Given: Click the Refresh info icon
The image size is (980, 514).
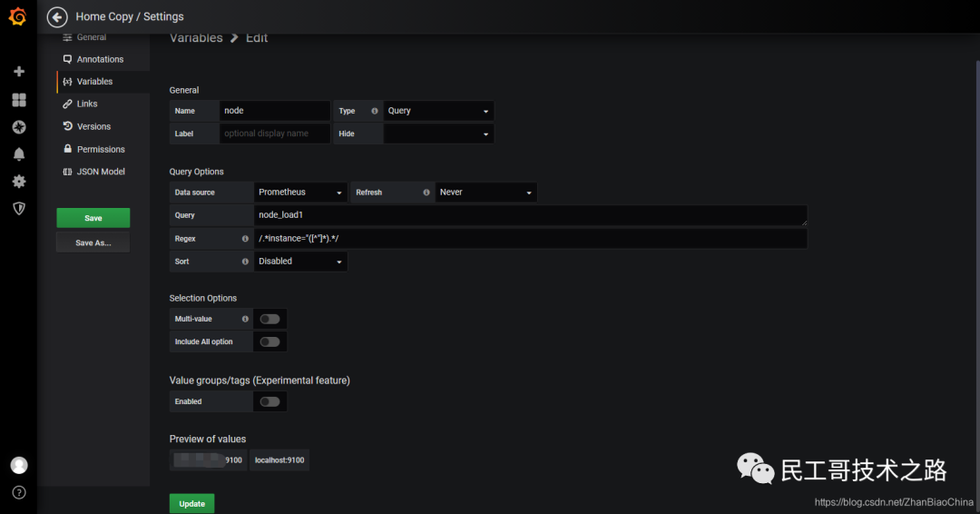Looking at the screenshot, I should (426, 193).
